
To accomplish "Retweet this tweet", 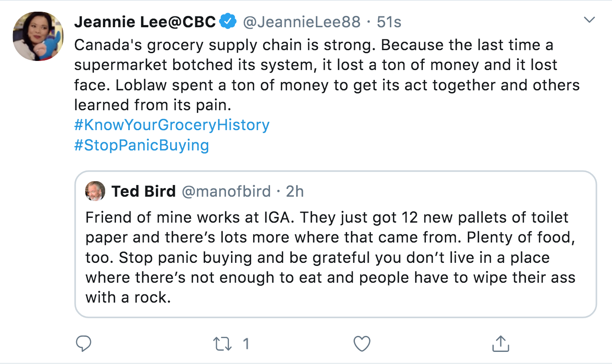I will click(222, 344).
